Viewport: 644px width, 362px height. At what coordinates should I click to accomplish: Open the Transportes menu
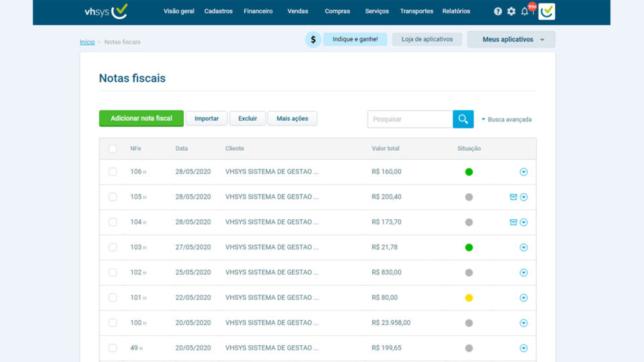[417, 11]
